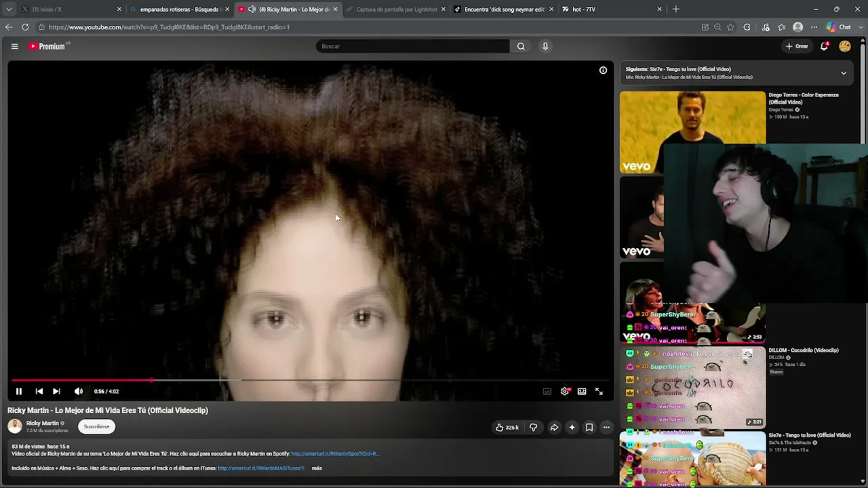This screenshot has width=868, height=488.
Task: Like the video with 326 k likes
Action: point(507,428)
